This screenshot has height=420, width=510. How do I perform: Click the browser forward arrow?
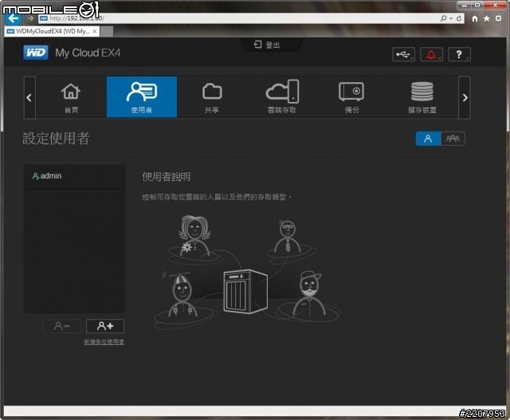coord(30,18)
